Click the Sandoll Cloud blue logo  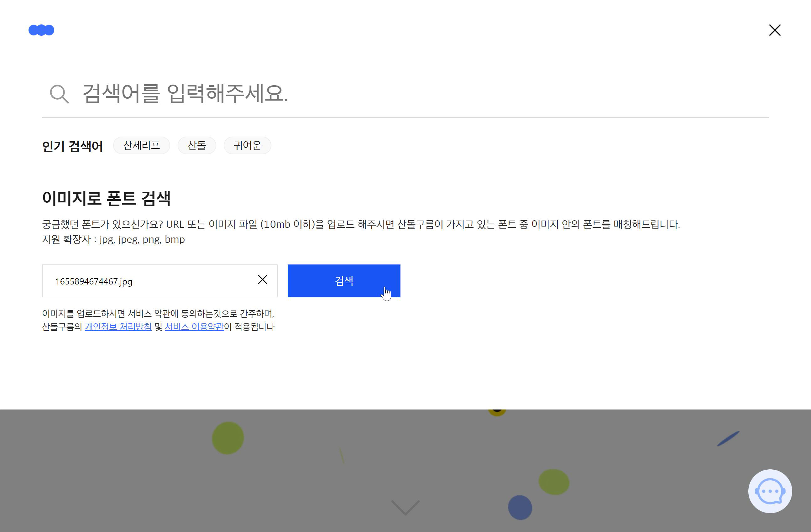(x=41, y=30)
